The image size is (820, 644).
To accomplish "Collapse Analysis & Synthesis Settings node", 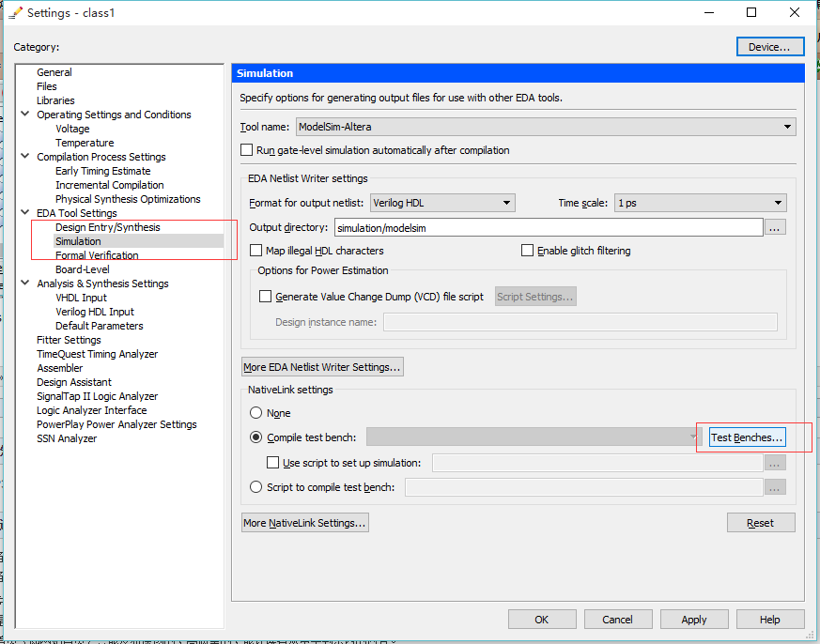I will tap(25, 284).
